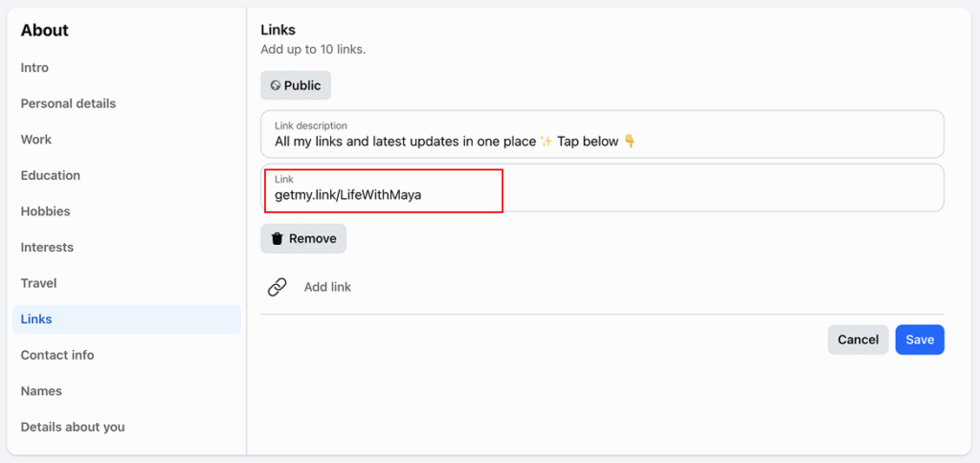Screen dimensions: 980x463
Task: Open the Intro section
Action: [34, 68]
